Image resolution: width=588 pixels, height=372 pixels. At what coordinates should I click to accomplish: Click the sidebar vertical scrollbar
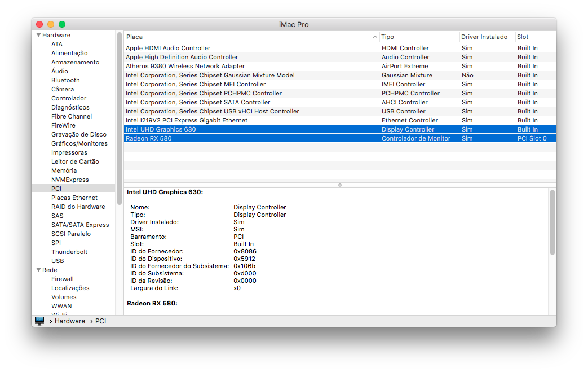click(x=119, y=113)
